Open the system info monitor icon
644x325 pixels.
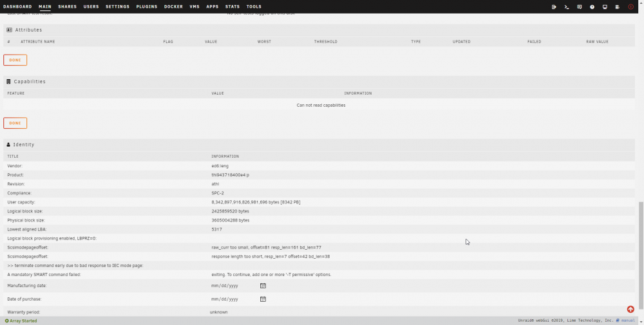605,7
